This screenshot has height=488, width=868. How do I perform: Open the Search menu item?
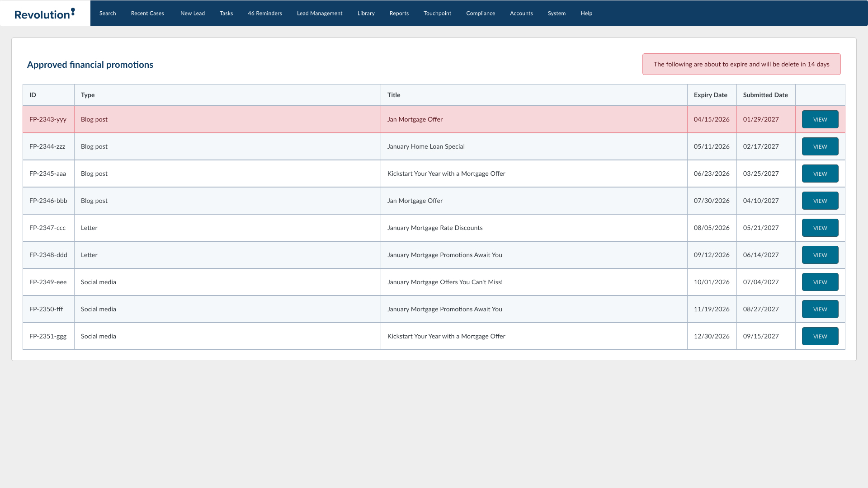(x=108, y=13)
